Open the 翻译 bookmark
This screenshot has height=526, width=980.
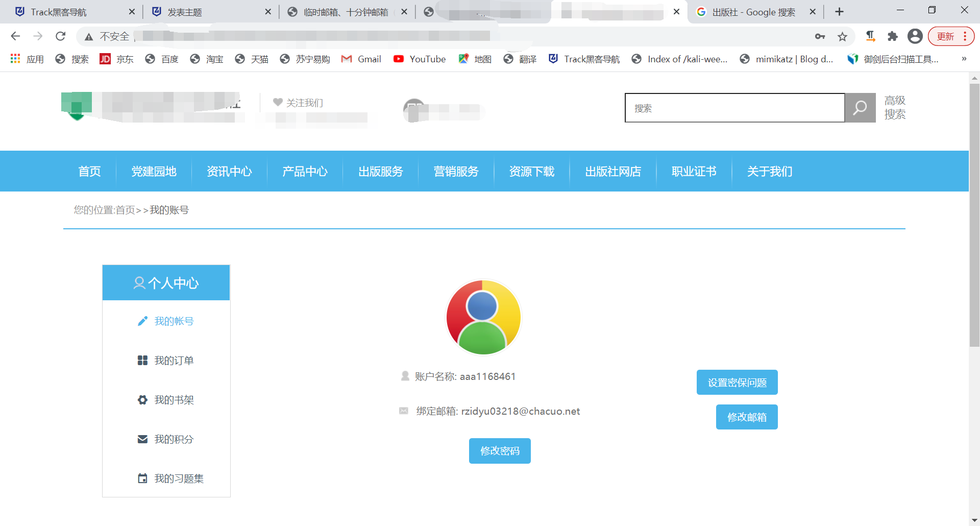[520, 59]
